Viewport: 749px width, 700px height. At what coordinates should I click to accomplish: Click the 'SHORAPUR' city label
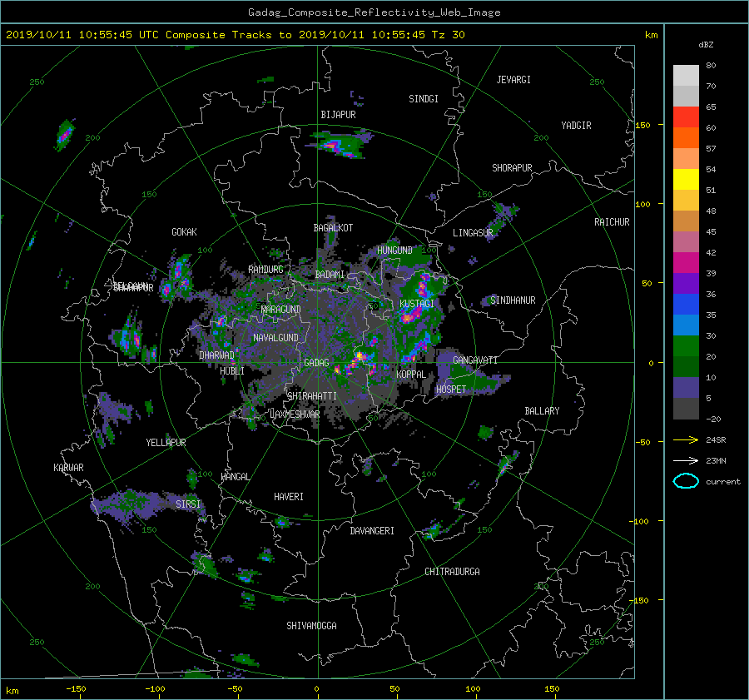click(x=512, y=168)
